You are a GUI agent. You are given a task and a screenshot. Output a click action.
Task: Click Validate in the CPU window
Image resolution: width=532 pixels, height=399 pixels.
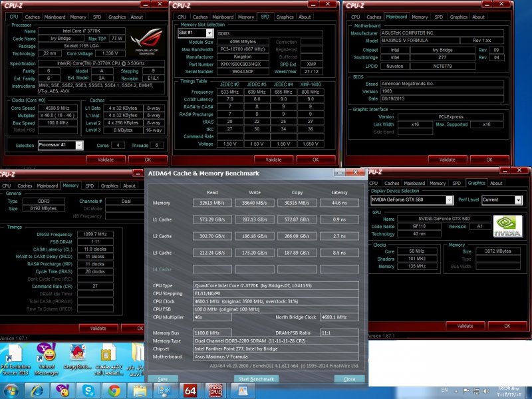106,160
